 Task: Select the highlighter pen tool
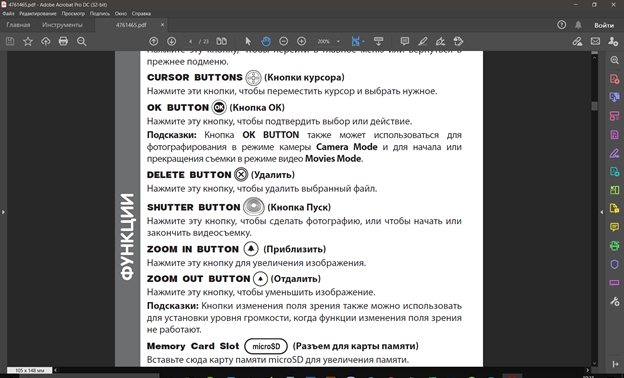(423, 41)
